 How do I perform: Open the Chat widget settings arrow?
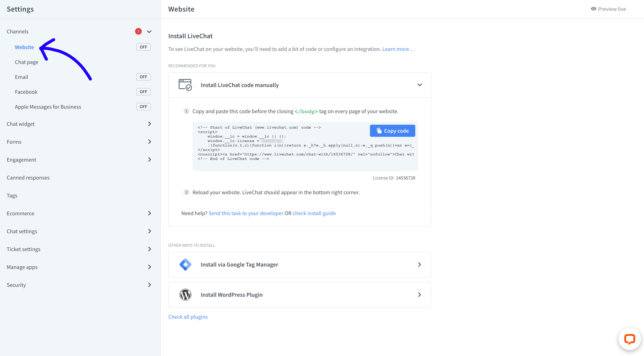tap(149, 124)
